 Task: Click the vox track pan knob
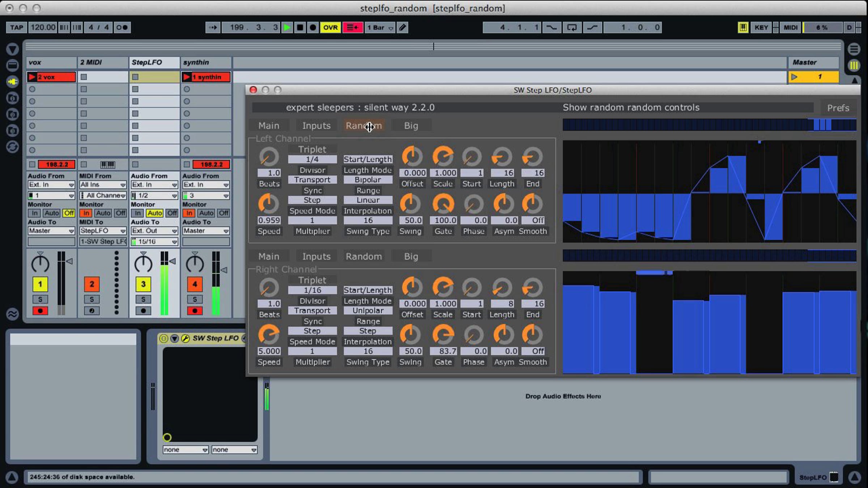(40, 264)
